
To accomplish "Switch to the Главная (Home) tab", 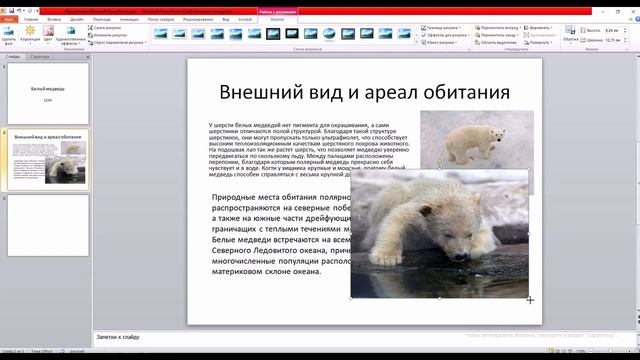I will click(31, 19).
